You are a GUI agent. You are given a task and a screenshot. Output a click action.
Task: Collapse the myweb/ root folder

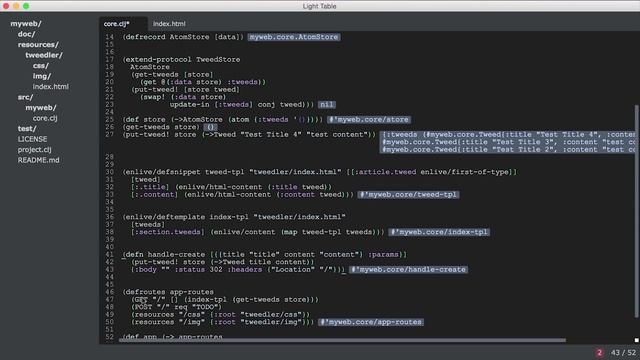(26, 24)
